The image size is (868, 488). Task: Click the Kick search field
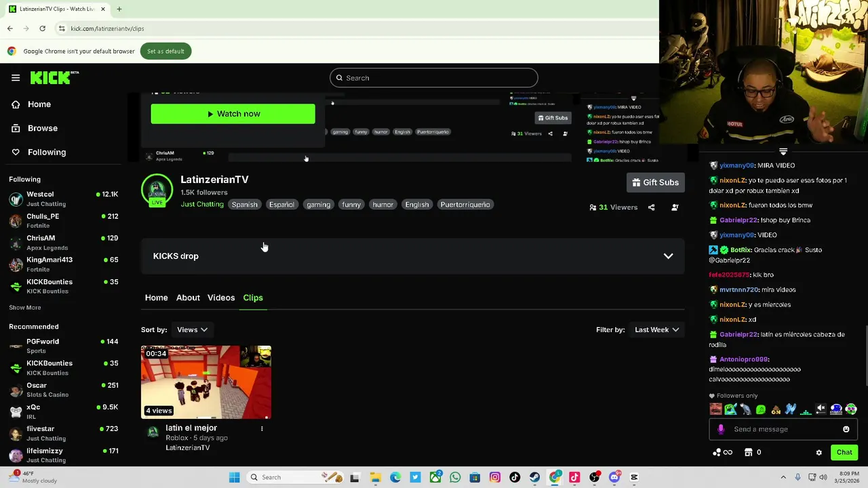coord(434,78)
